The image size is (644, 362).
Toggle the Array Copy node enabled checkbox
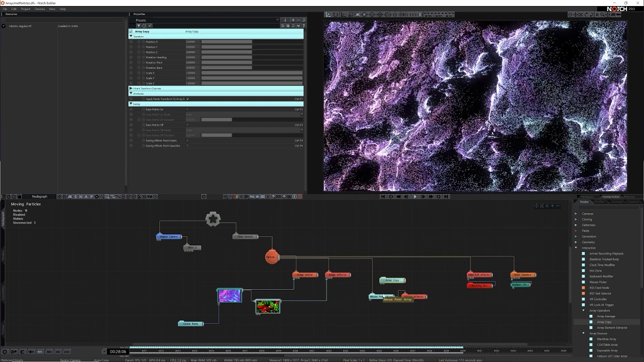click(x=131, y=31)
